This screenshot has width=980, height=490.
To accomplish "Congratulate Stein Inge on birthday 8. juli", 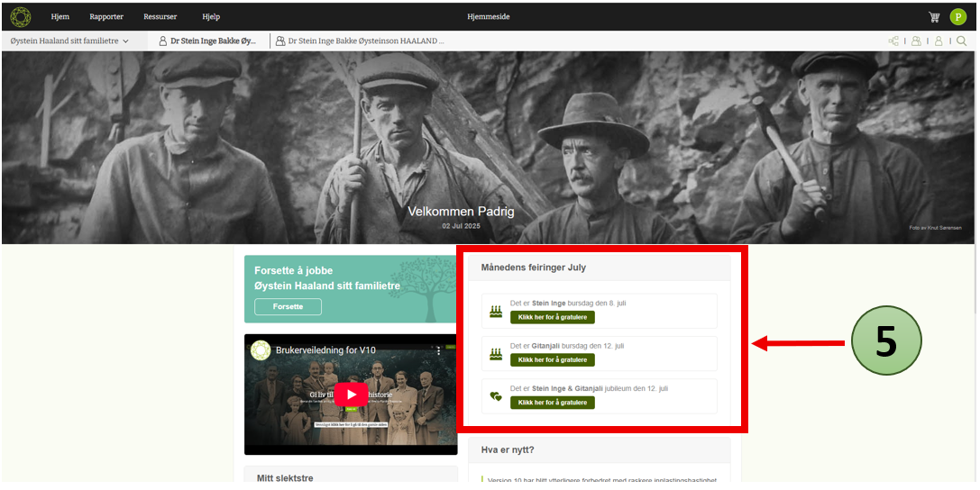I will (x=552, y=317).
